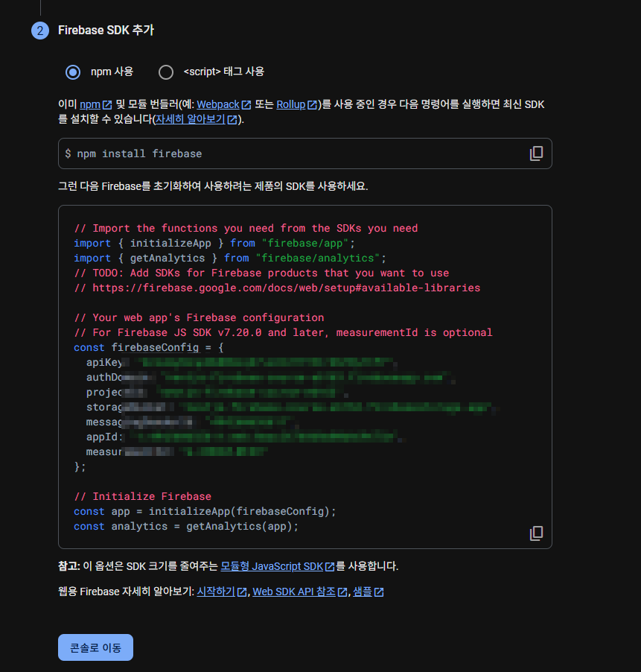
Task: Click the '// Your web app's Firebase configuration' comment
Action: (199, 317)
